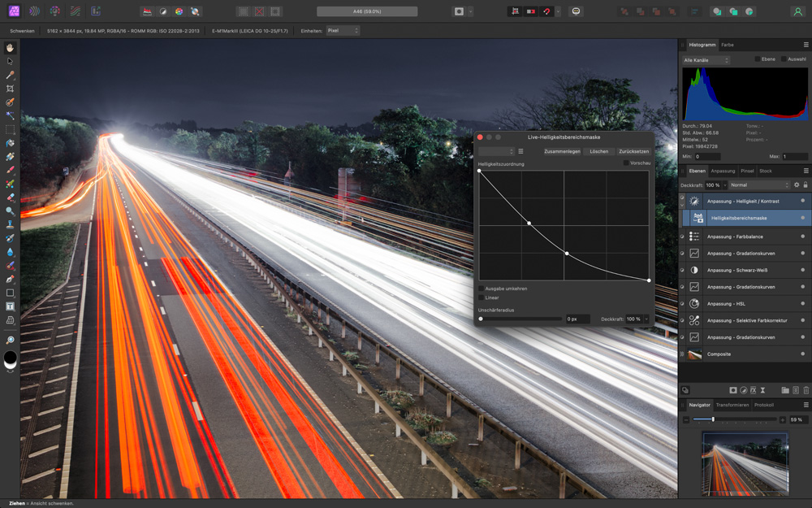Switch to the Liquify Persona in toolbar
This screenshot has width=812, height=508.
(x=34, y=11)
